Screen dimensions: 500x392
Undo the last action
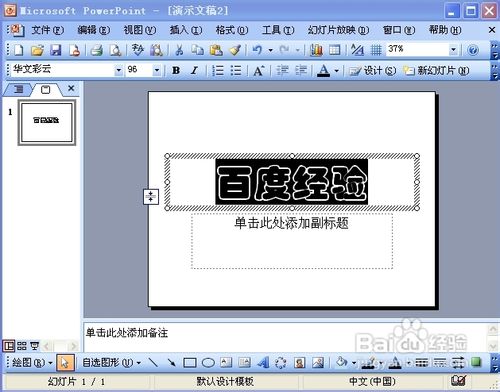click(257, 50)
